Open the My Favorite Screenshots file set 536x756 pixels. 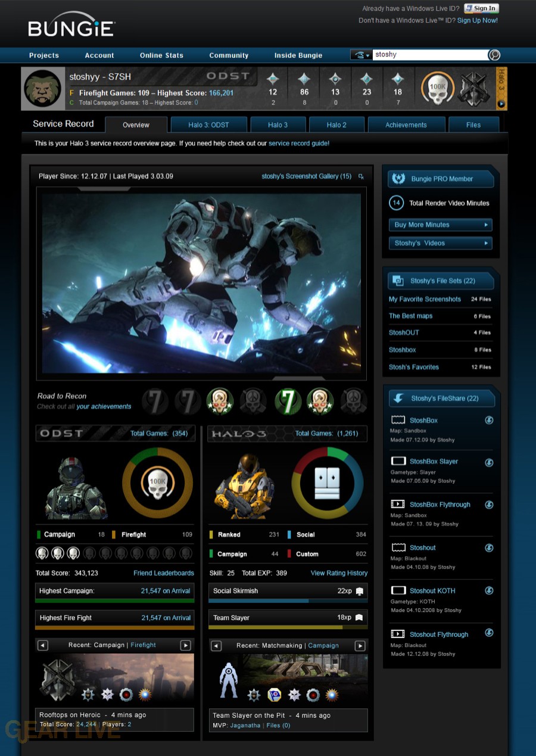point(425,299)
